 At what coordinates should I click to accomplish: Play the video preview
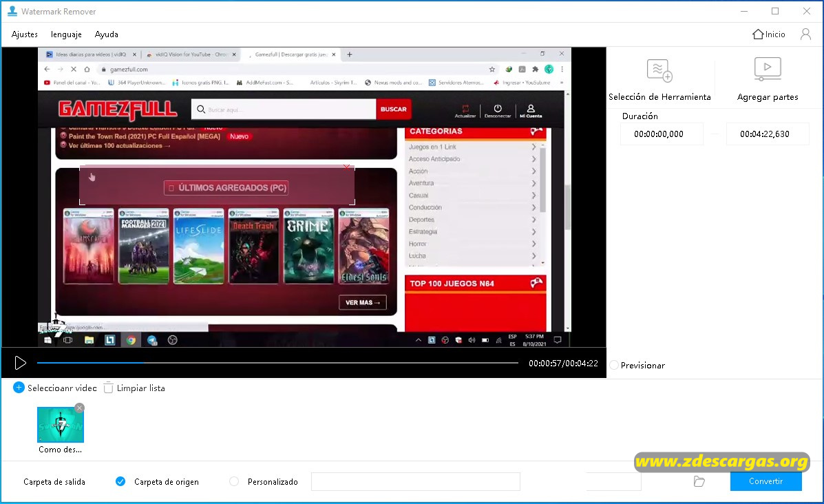[20, 363]
